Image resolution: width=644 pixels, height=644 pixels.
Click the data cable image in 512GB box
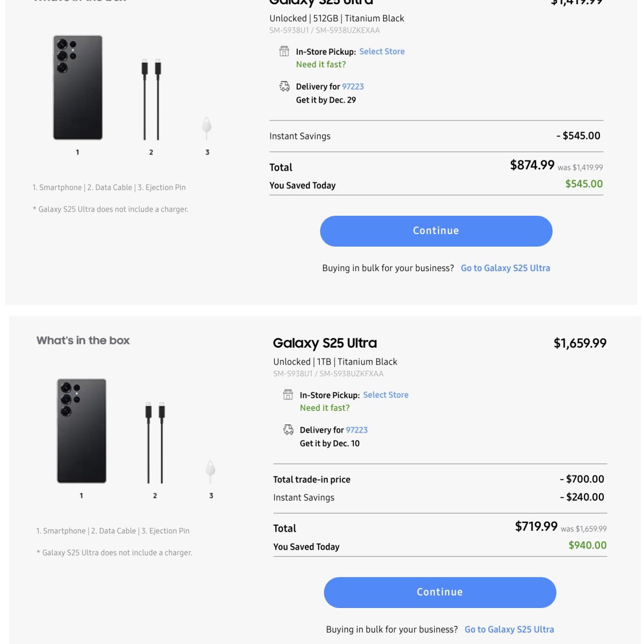click(x=151, y=99)
